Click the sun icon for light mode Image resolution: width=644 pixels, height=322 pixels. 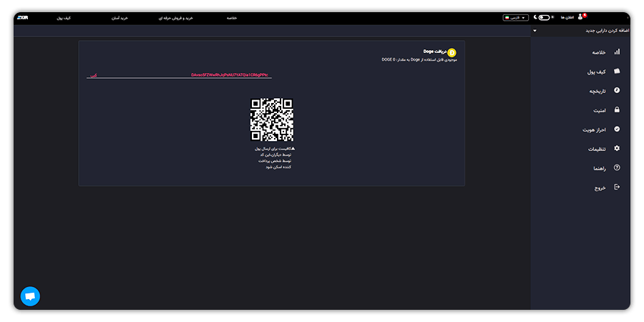[552, 18]
